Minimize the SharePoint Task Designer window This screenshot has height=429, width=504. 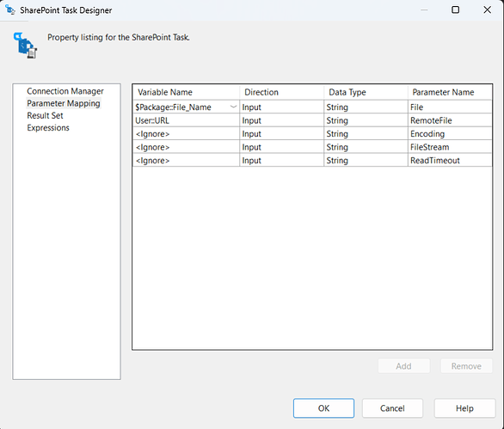(x=424, y=10)
